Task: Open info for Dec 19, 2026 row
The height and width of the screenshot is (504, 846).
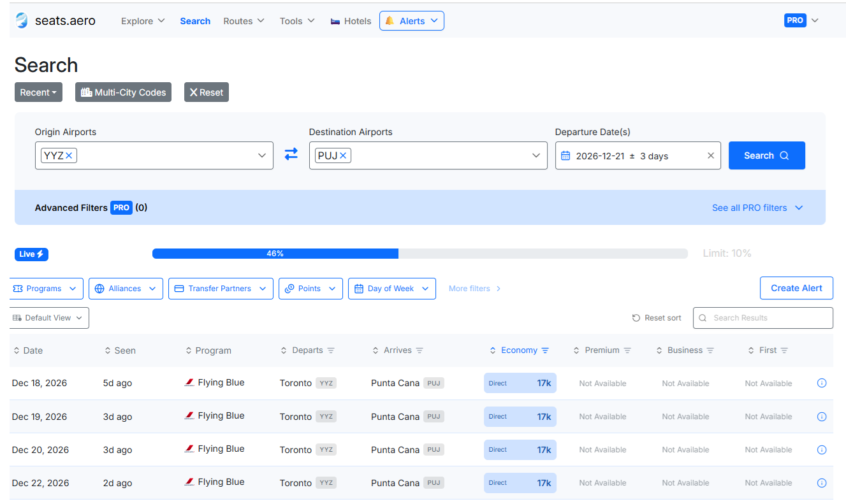Action: click(822, 417)
